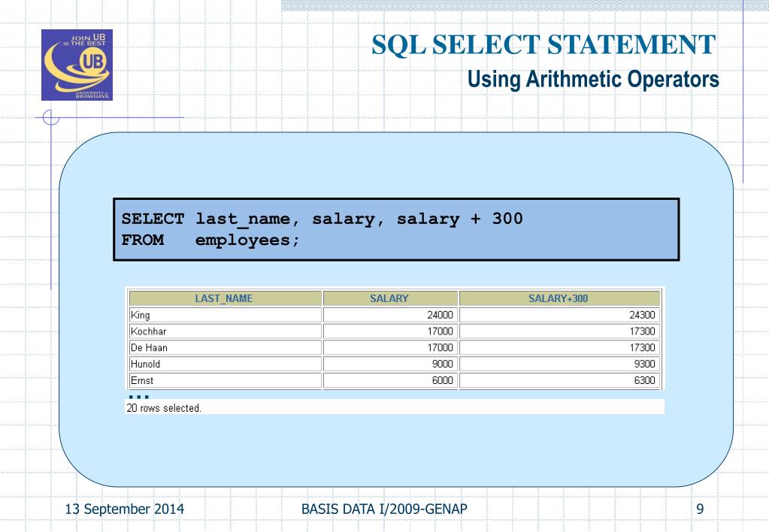Click the slide number 9
Screen dimensions: 769x532
pos(700,509)
